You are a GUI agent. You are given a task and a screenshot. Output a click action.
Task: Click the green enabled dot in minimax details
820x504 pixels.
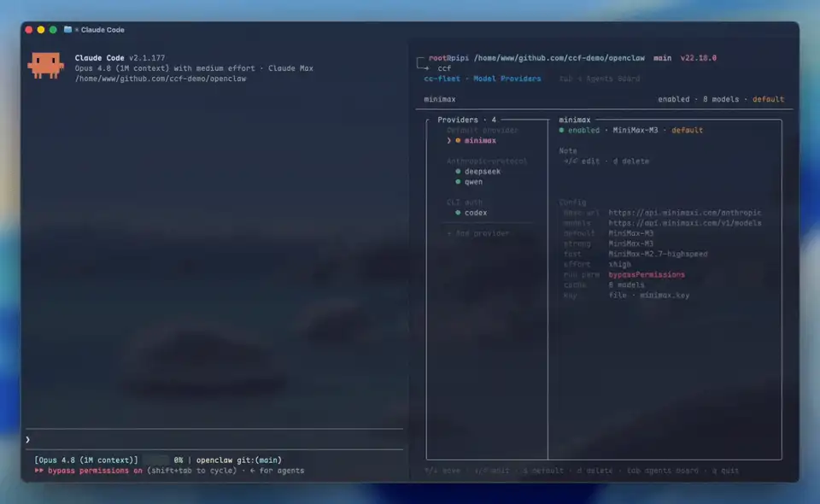point(562,130)
